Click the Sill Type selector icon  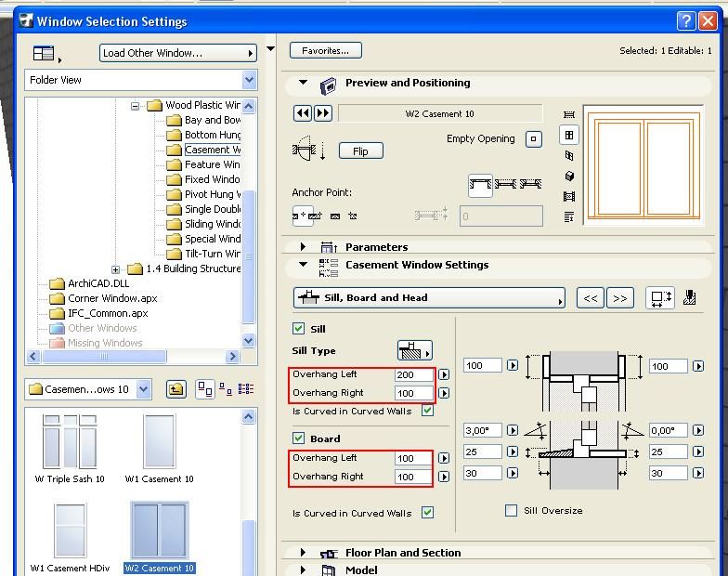414,350
